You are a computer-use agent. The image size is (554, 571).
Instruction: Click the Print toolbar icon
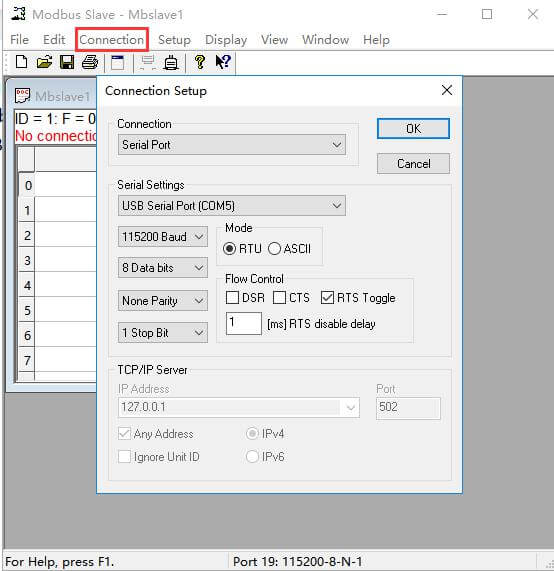[x=90, y=62]
